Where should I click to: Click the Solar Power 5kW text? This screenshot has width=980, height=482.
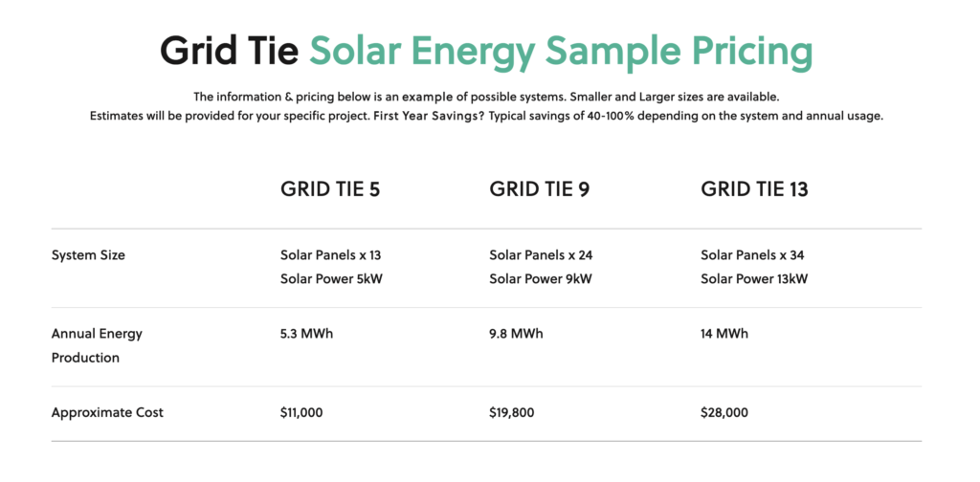pyautogui.click(x=331, y=279)
